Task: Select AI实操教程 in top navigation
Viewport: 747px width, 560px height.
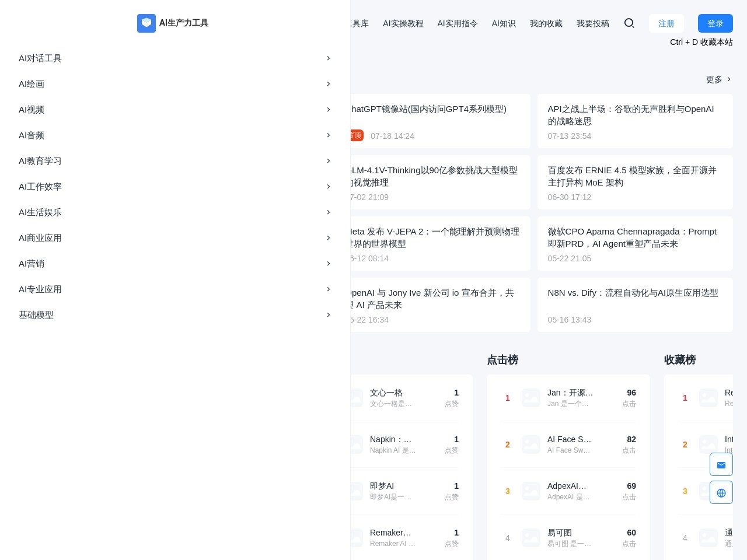Action: pyautogui.click(x=403, y=23)
